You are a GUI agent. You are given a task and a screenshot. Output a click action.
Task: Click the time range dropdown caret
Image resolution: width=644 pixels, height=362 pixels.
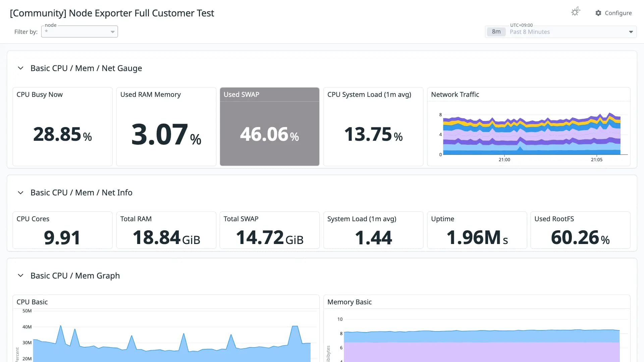point(631,32)
